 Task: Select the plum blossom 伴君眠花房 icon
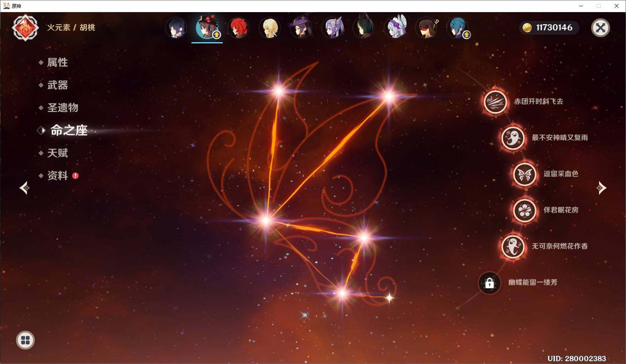(x=524, y=210)
